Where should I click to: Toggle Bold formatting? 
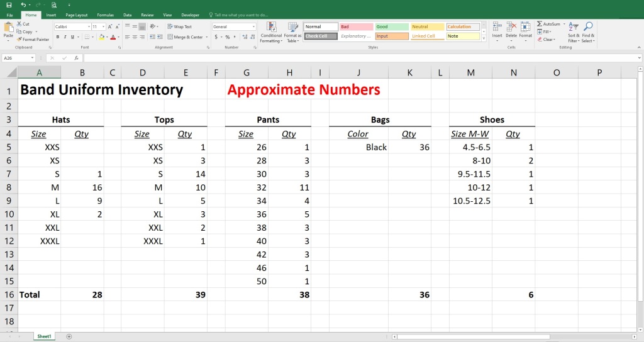pos(57,37)
